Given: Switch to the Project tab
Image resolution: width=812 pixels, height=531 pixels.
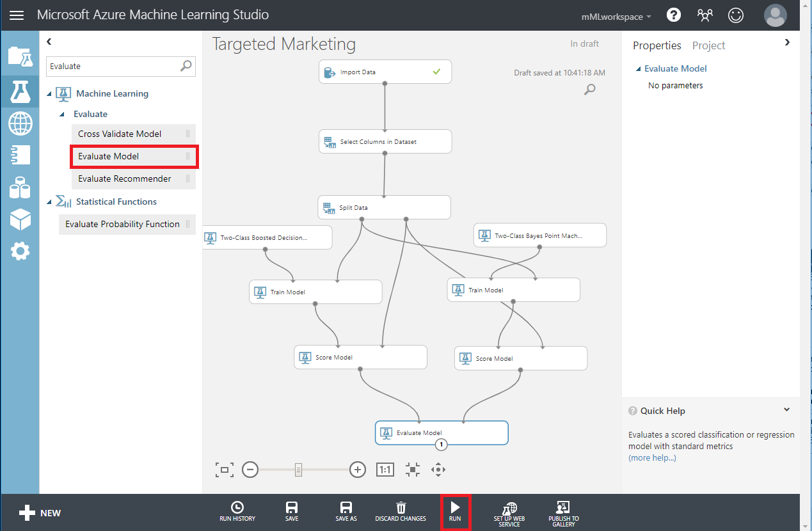Looking at the screenshot, I should point(708,45).
